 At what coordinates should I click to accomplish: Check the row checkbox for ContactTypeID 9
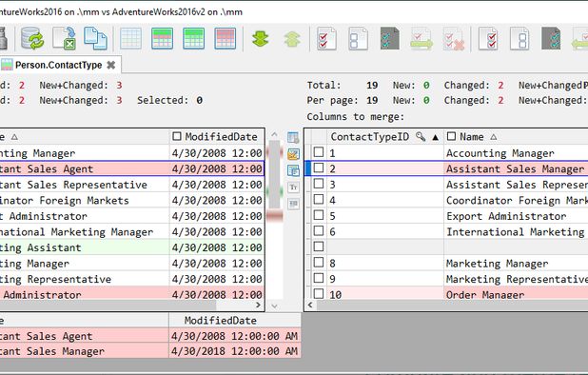click(x=319, y=278)
